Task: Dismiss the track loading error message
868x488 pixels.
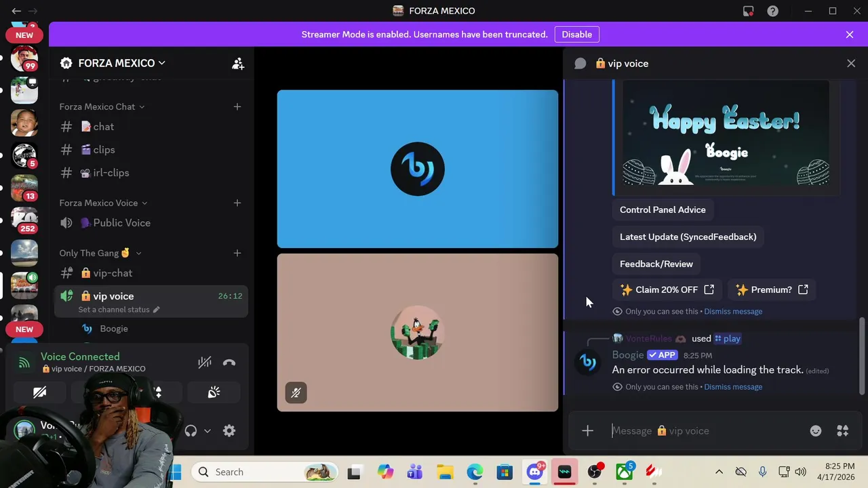Action: [733, 386]
